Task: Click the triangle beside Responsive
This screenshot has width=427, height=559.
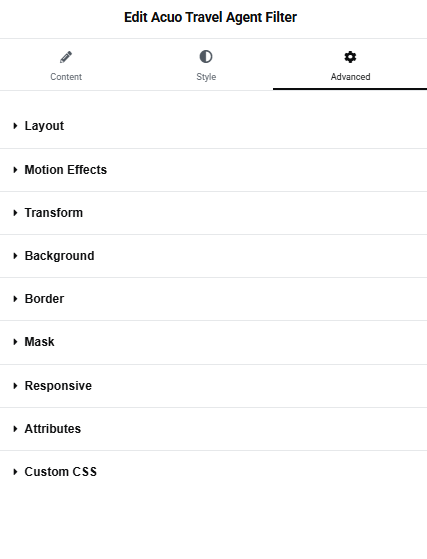Action: 15,386
